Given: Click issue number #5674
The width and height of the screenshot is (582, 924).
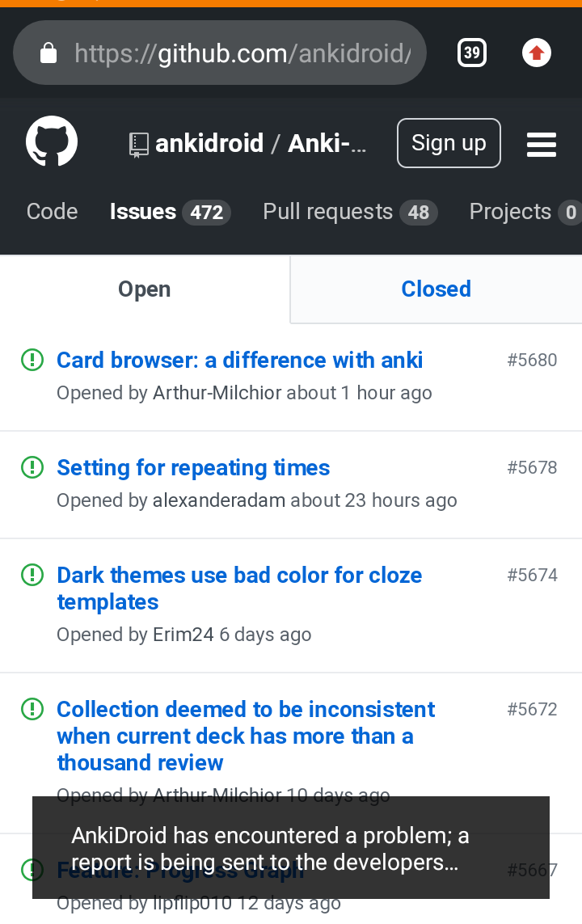Looking at the screenshot, I should (532, 575).
